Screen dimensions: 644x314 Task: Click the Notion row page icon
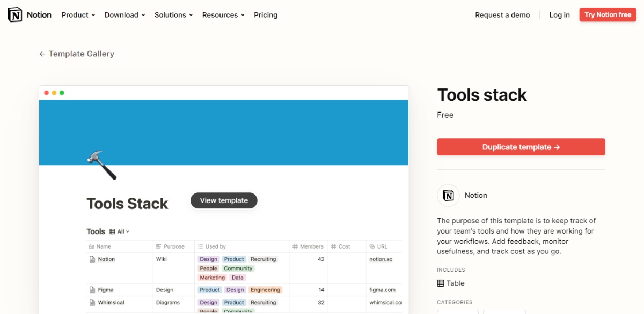pos(92,259)
